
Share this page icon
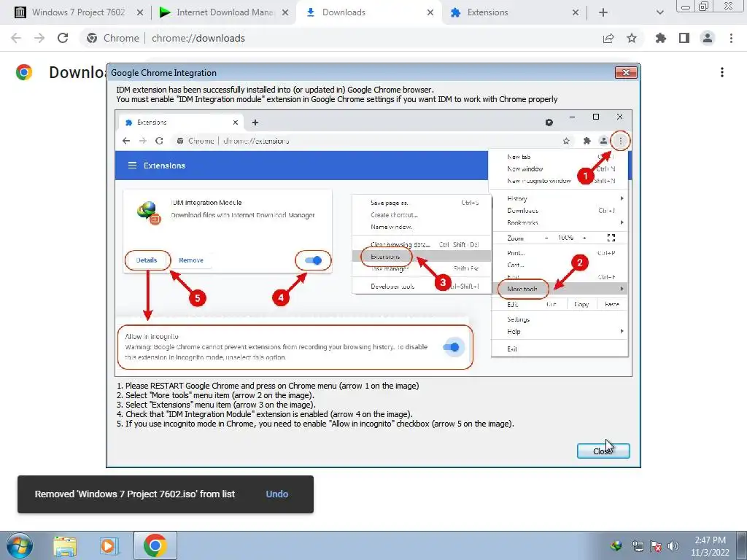point(608,38)
